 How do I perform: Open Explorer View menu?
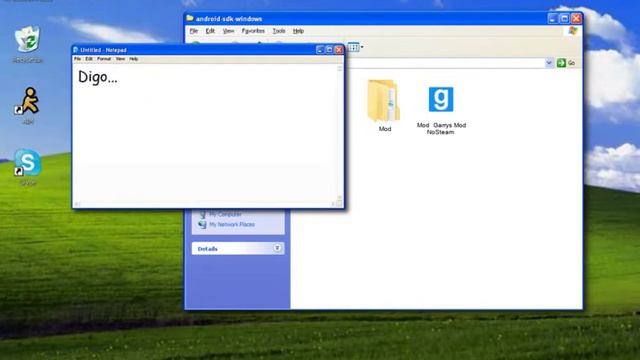tap(228, 31)
